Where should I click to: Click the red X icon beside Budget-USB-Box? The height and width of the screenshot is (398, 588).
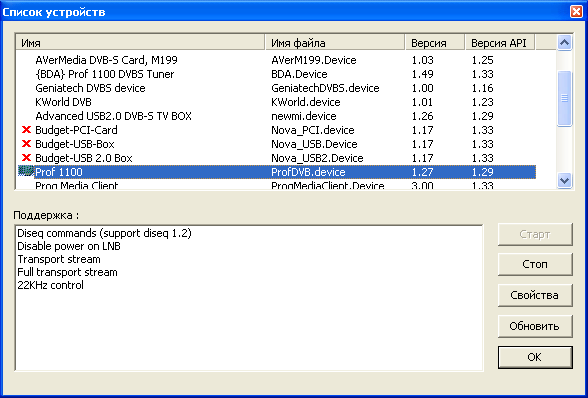coord(26,144)
